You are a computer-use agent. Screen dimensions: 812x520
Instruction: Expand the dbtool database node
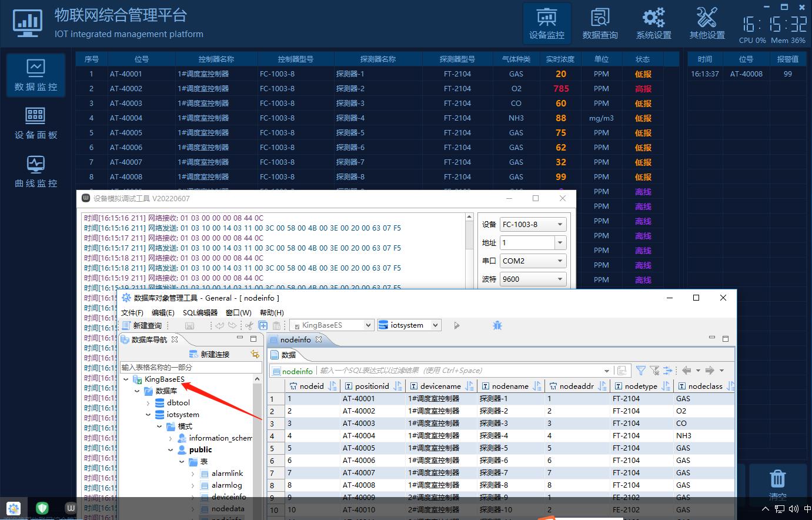[x=149, y=403]
